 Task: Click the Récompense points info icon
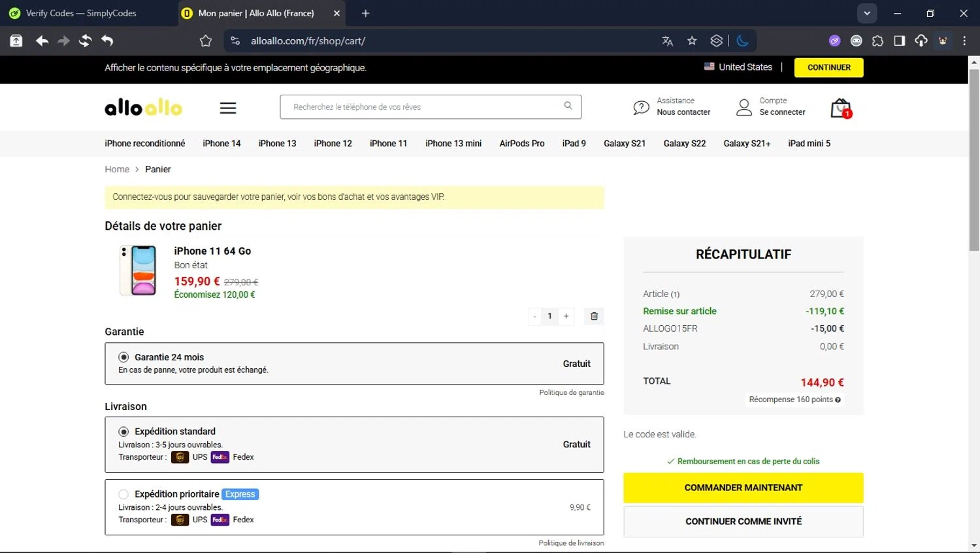838,400
